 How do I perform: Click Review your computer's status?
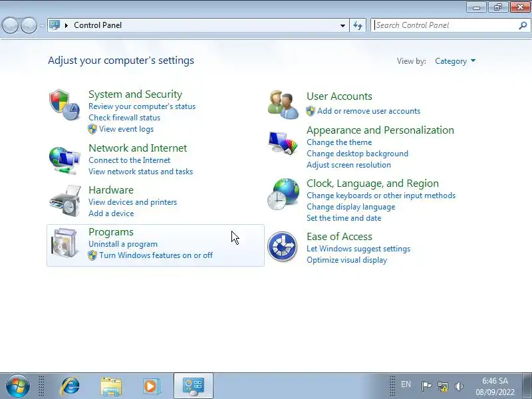[142, 106]
